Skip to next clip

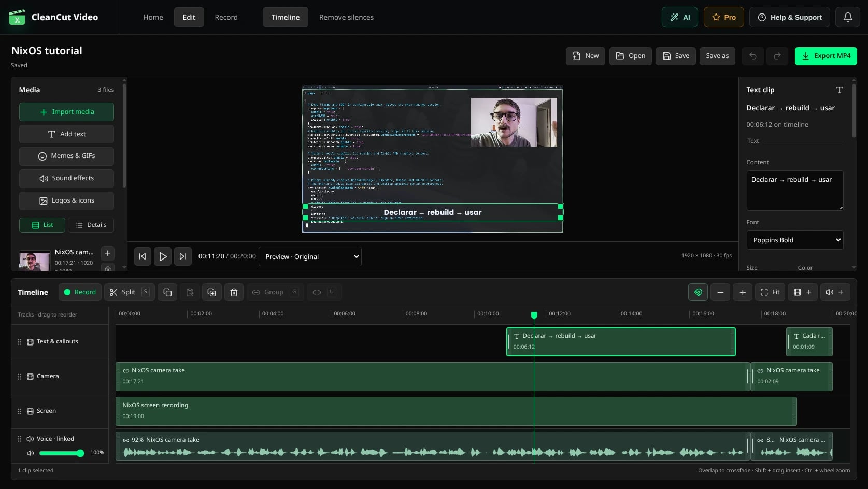pos(182,256)
